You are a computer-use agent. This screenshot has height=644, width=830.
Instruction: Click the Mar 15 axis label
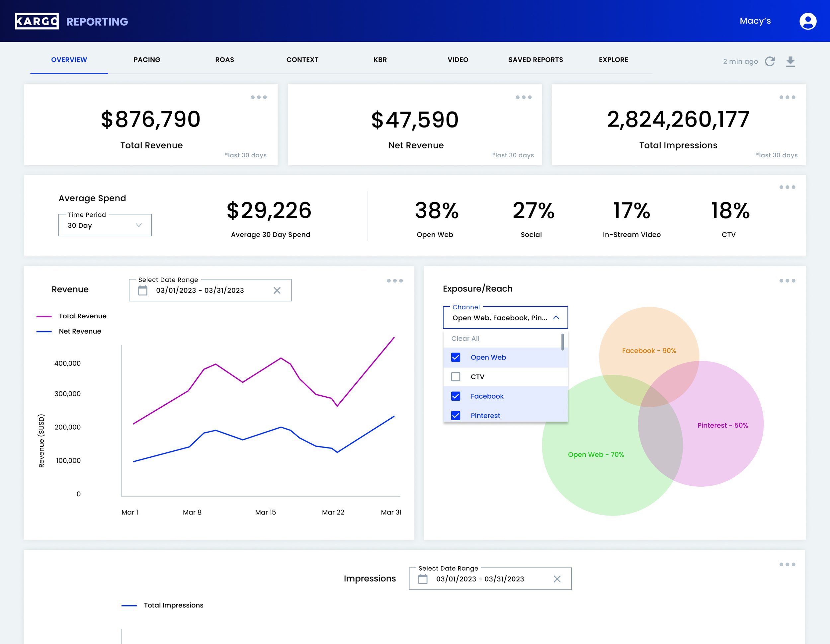tap(266, 512)
